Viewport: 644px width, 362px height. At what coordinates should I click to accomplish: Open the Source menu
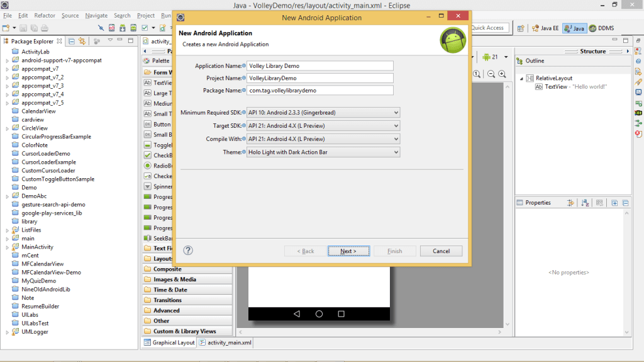click(x=70, y=15)
